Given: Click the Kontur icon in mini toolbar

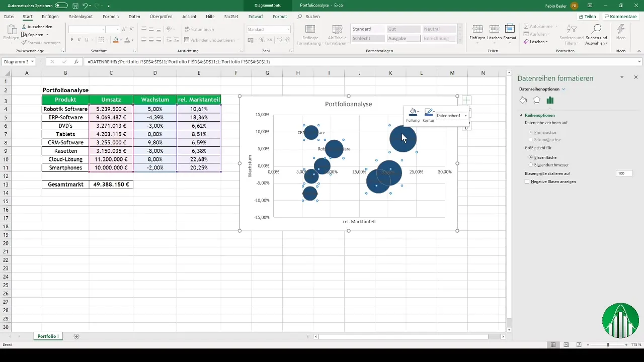Looking at the screenshot, I should click(428, 112).
